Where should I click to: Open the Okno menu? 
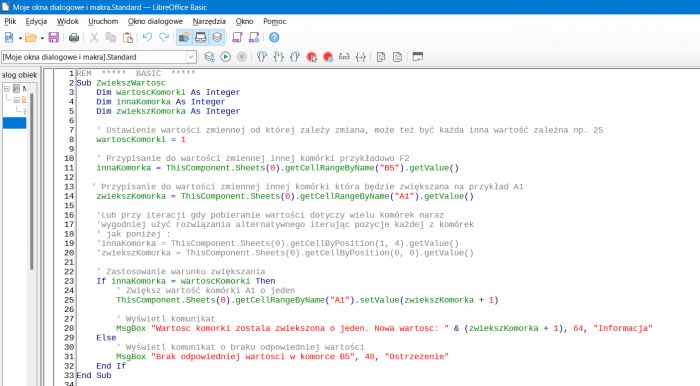[244, 21]
